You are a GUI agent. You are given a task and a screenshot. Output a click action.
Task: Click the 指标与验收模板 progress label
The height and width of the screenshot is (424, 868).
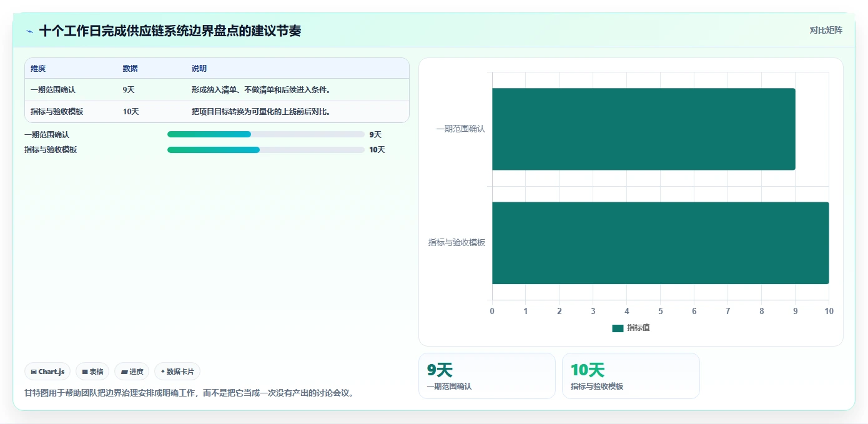51,150
